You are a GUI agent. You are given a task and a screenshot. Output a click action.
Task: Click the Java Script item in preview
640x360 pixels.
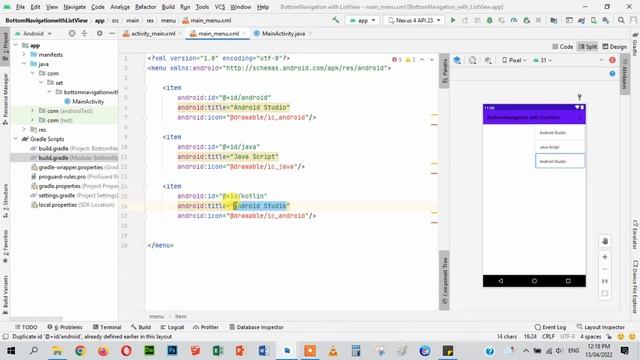click(560, 147)
